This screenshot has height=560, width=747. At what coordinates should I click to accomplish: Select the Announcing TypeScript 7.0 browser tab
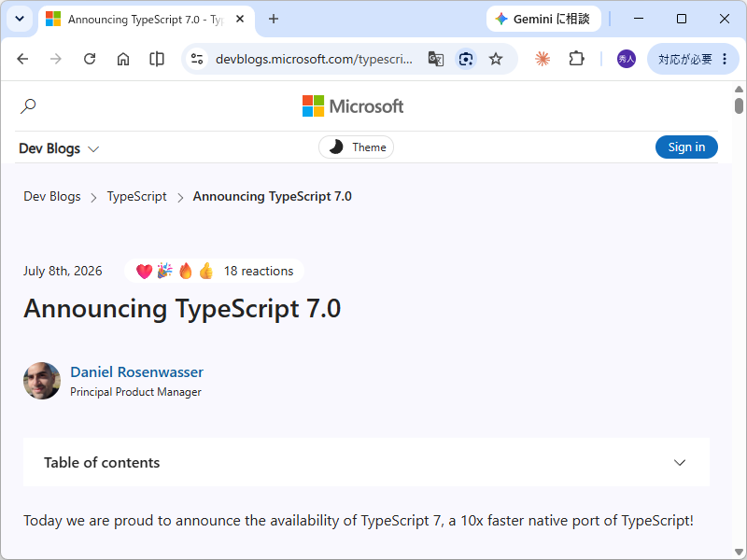[x=146, y=20]
